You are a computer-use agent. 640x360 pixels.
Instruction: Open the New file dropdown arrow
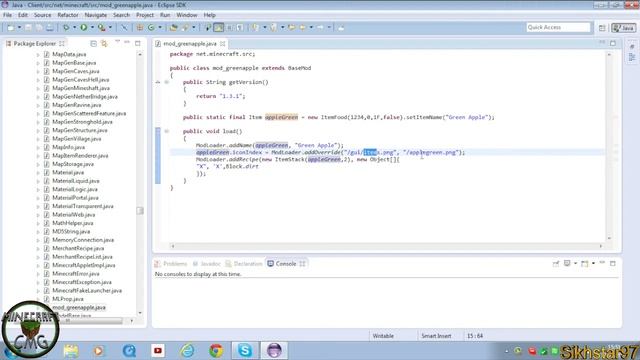coord(19,27)
